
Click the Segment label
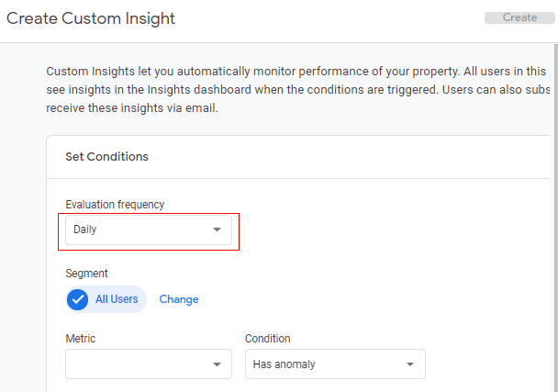point(86,274)
